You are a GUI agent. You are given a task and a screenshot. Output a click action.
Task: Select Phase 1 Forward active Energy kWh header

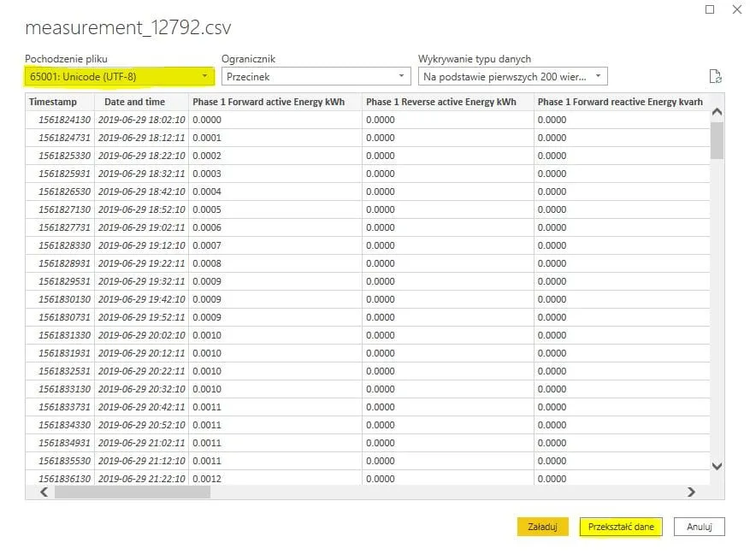(275, 102)
